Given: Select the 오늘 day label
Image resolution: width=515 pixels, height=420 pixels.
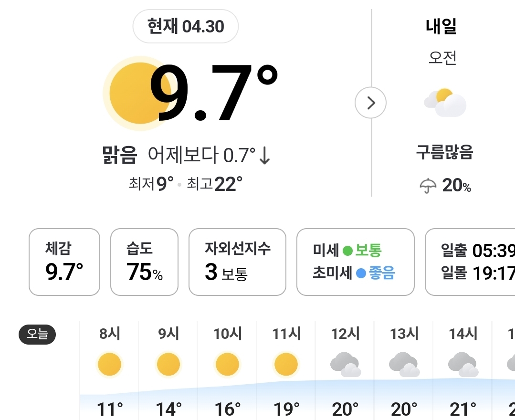Looking at the screenshot, I should tap(37, 335).
